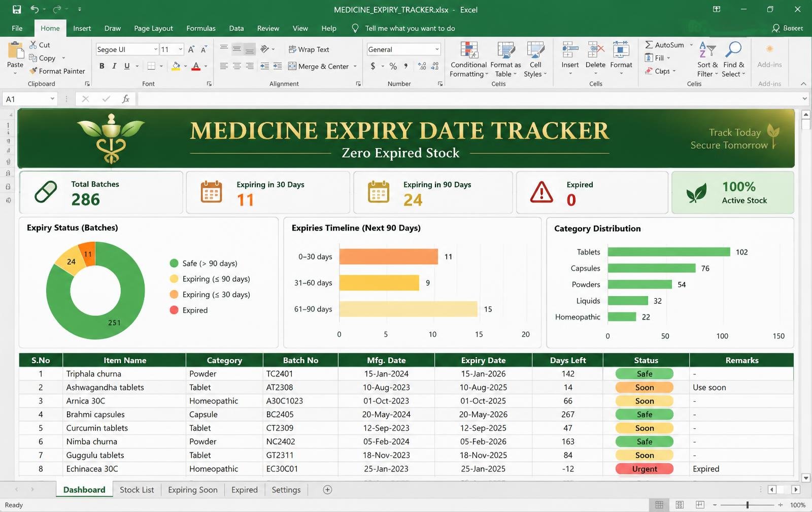Click the vertical scrollbar down arrow
The image size is (812, 512).
805,477
